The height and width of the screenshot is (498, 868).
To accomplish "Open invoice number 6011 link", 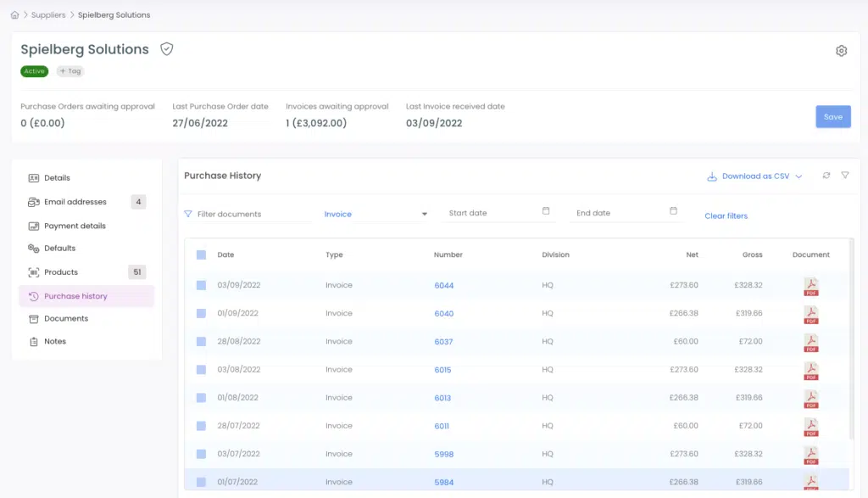I will tap(441, 426).
